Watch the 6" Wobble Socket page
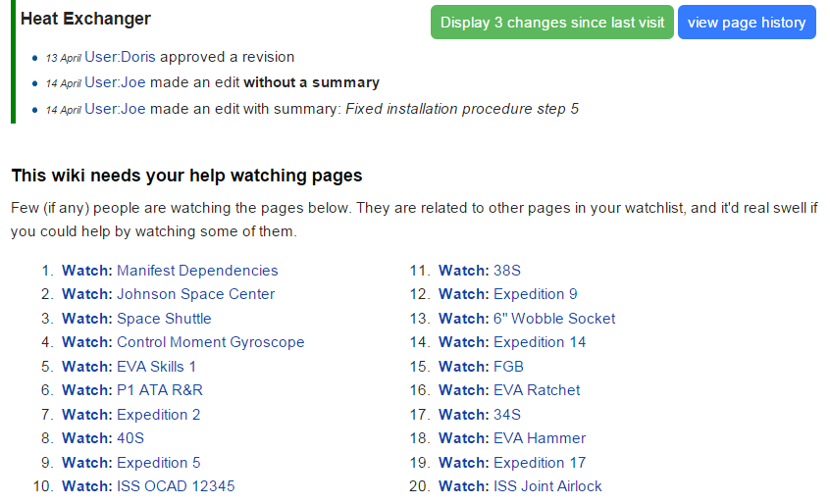 point(464,319)
